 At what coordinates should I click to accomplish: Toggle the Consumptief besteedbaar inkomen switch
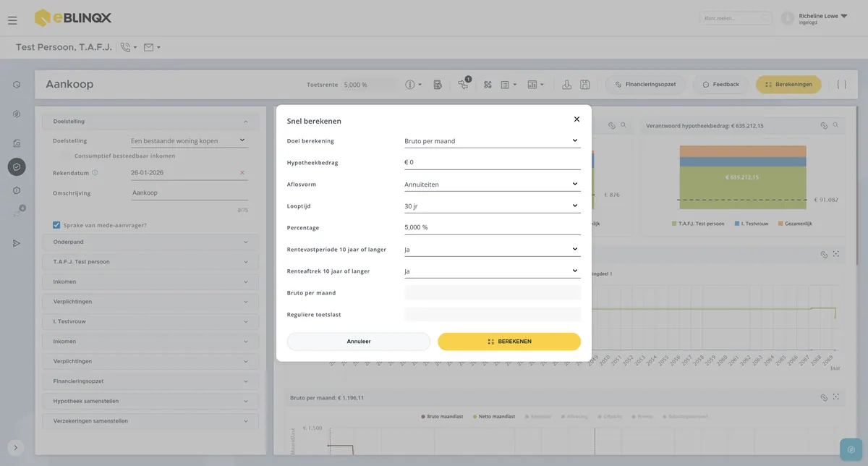pos(64,156)
